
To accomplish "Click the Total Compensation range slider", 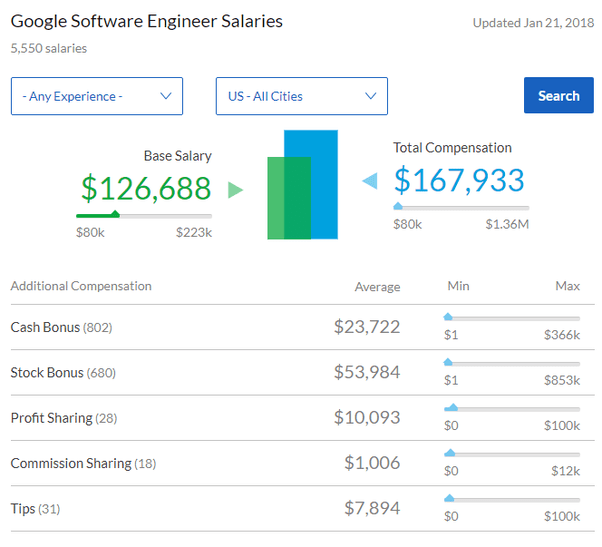I will [x=461, y=207].
